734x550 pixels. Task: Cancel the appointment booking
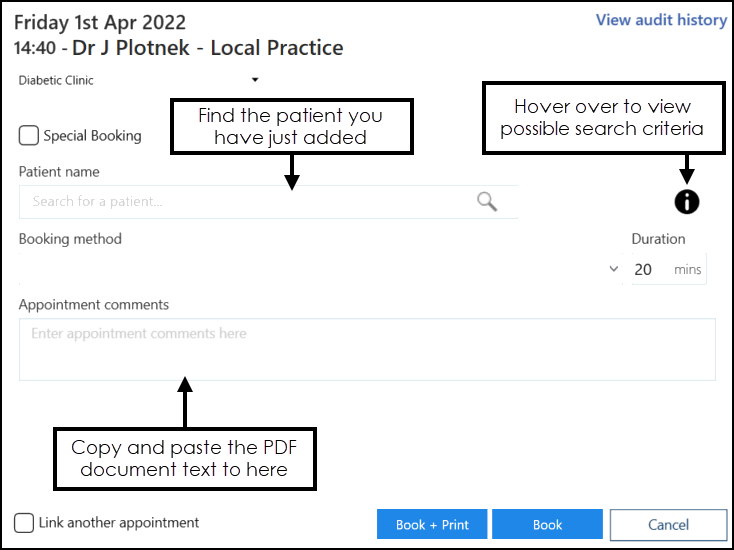(x=668, y=525)
